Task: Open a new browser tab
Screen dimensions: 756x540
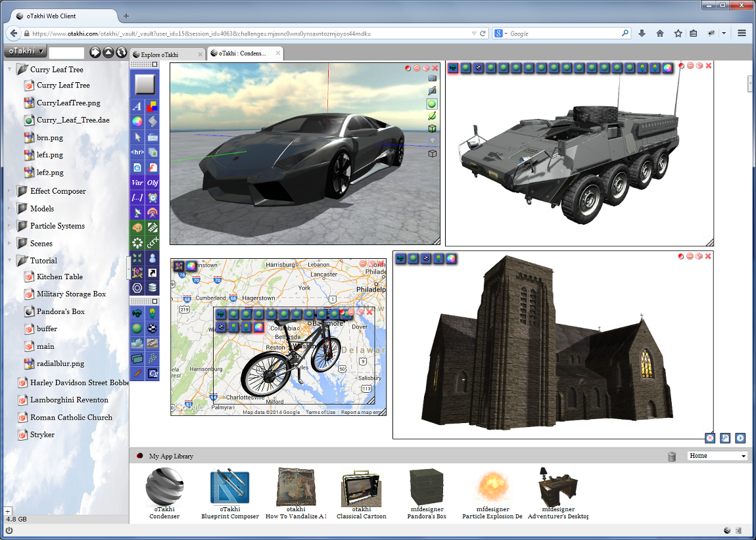Action: tap(126, 16)
